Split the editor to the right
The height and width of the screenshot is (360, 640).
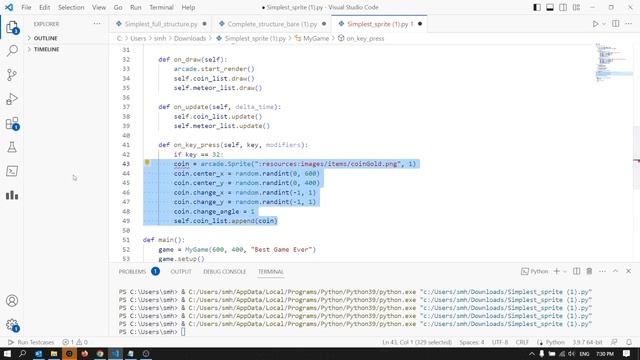coord(616,24)
